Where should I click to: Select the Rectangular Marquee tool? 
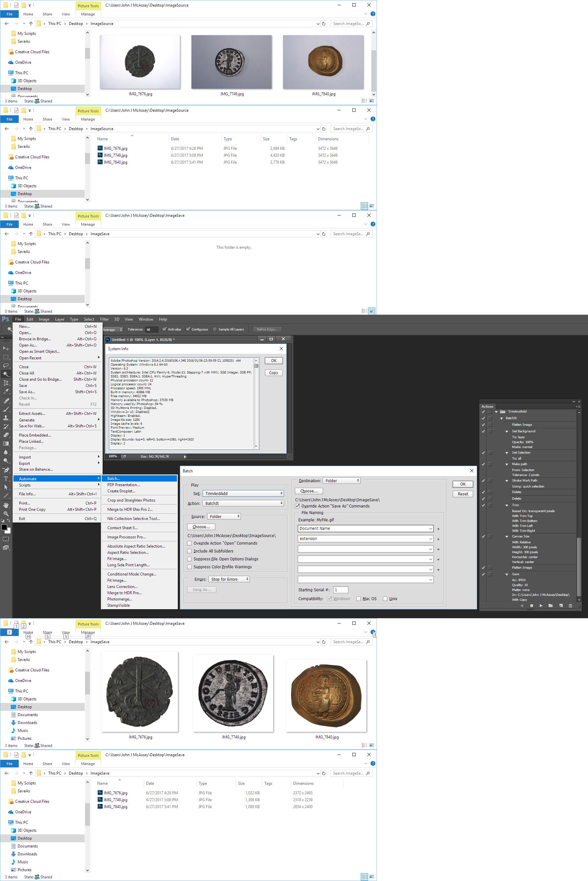[x=6, y=357]
